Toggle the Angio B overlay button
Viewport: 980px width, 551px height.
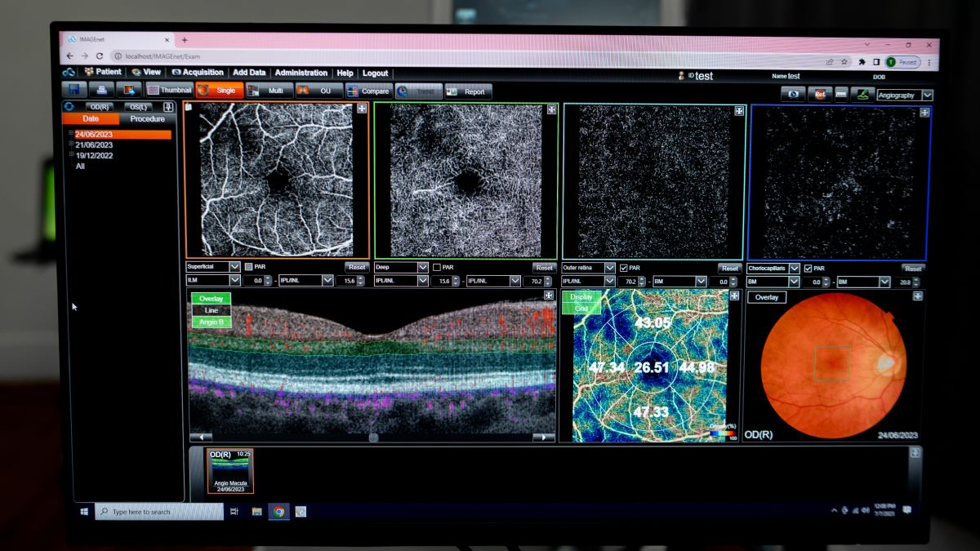click(212, 322)
